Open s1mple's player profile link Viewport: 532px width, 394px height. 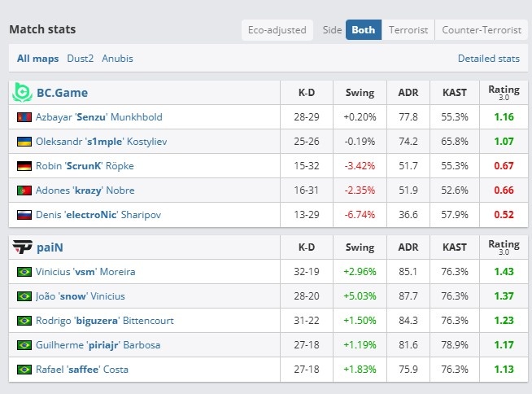[x=102, y=142]
